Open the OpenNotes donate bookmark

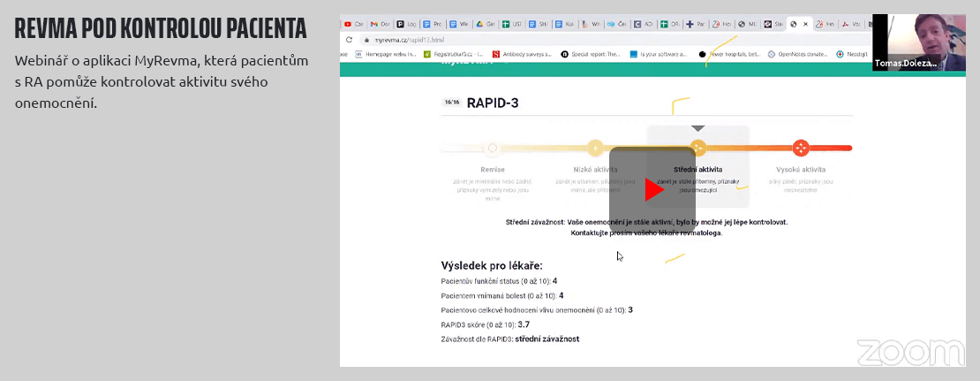[x=797, y=54]
